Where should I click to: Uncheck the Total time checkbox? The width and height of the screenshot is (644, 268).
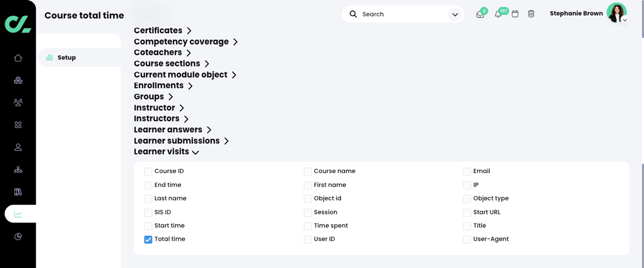148,240
